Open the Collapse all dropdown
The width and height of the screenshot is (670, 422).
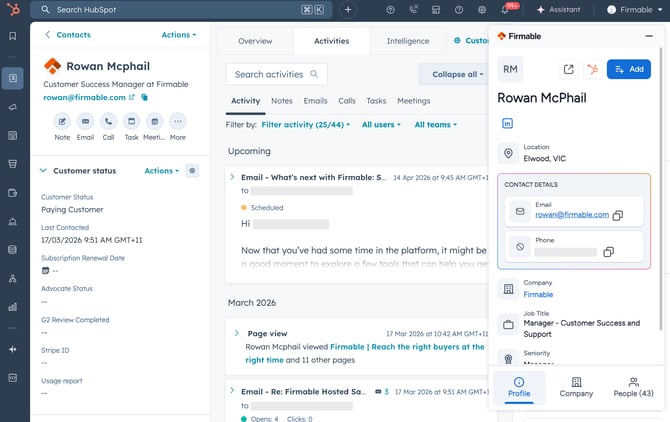(x=457, y=74)
